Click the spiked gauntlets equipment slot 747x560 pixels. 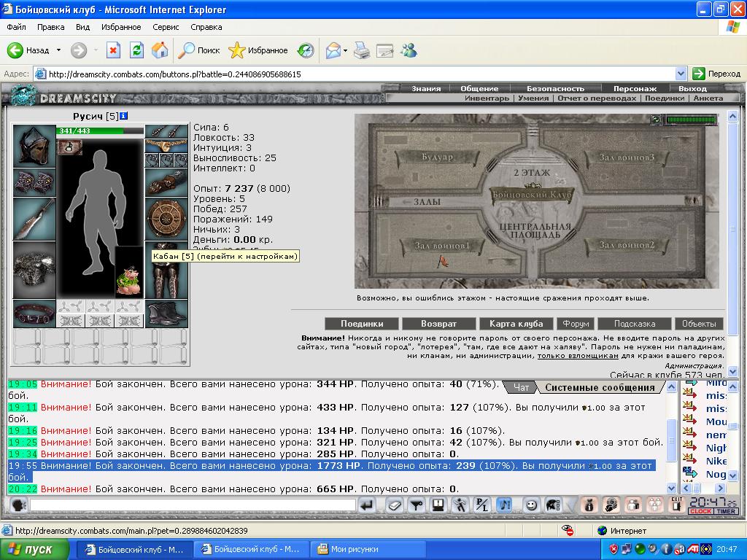click(34, 182)
